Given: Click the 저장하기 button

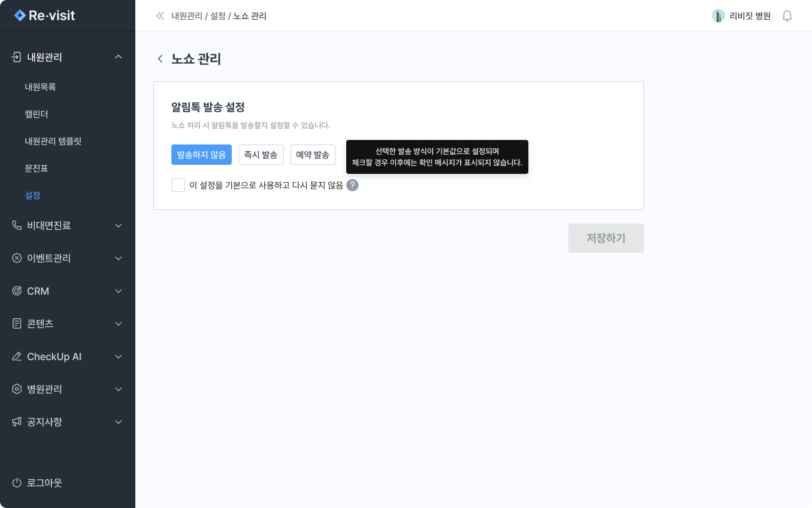Looking at the screenshot, I should tap(606, 238).
